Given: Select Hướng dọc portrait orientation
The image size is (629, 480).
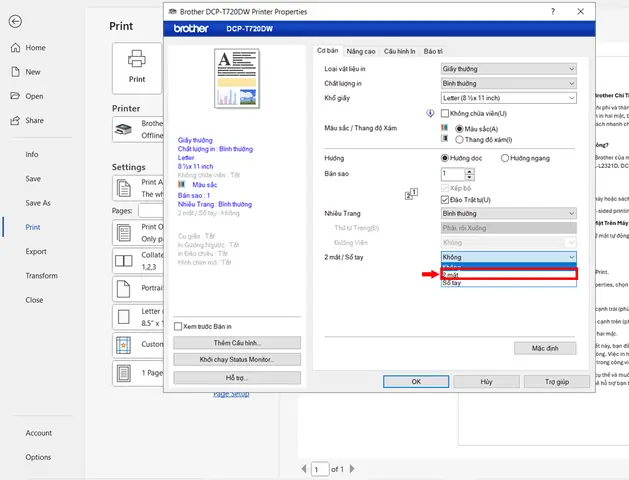Looking at the screenshot, I should click(x=444, y=158).
